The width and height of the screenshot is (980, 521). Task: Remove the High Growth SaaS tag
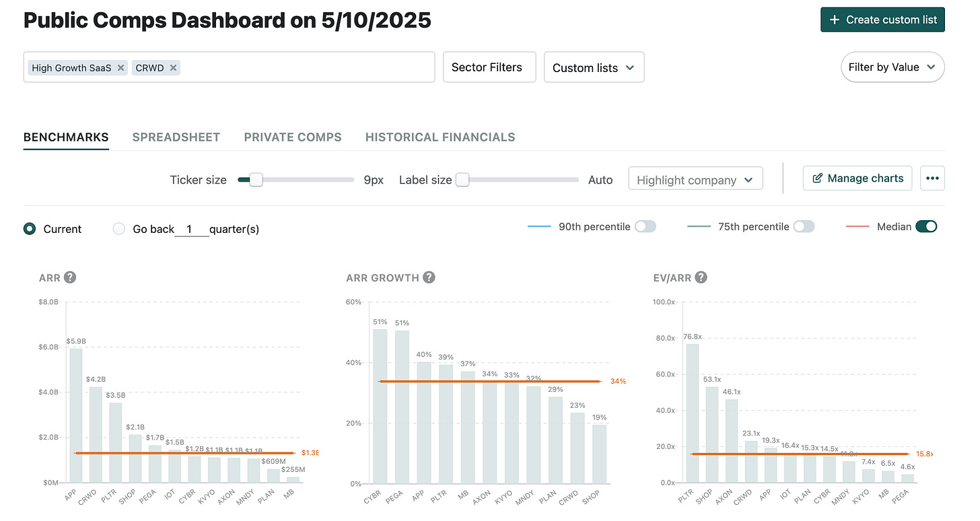[120, 68]
